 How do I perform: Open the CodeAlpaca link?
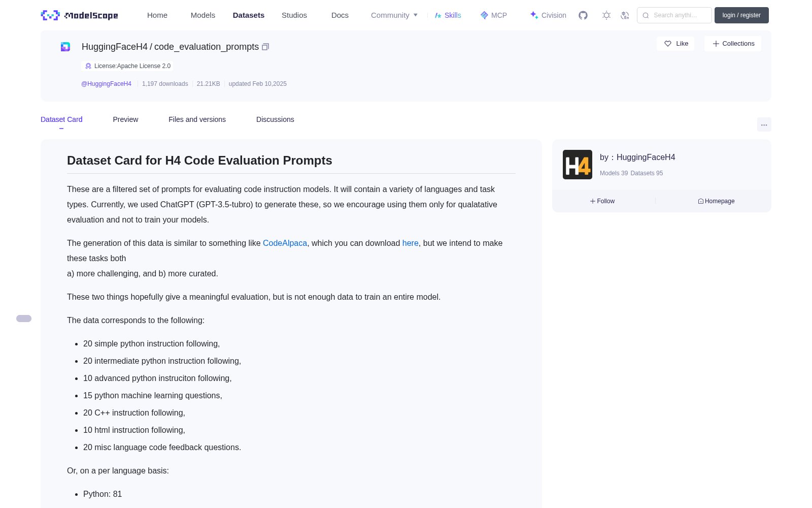tap(285, 243)
